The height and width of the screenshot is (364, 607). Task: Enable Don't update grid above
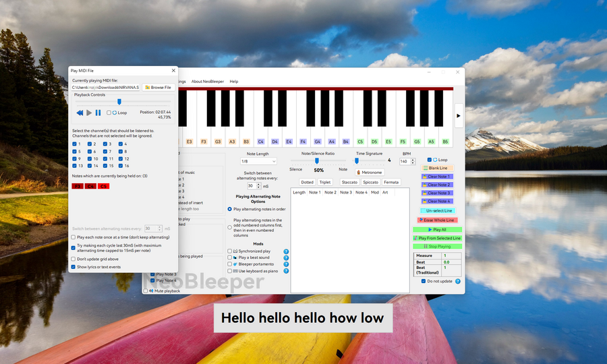coord(73,259)
